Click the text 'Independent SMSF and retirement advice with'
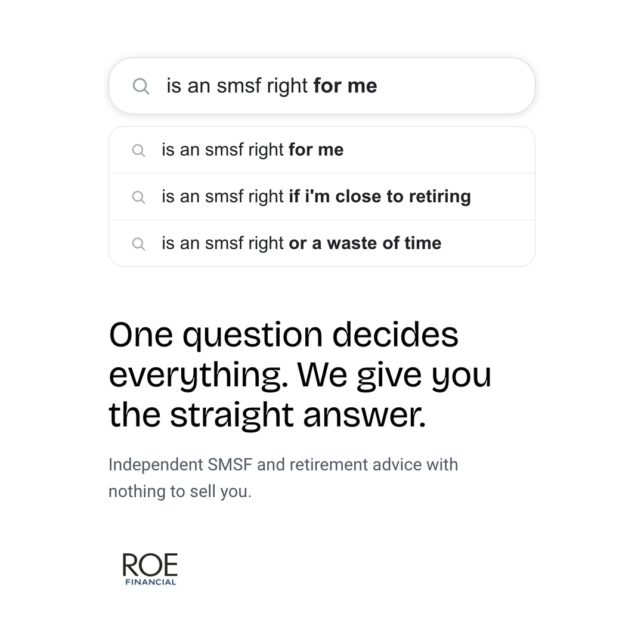644x644 pixels. tap(283, 465)
